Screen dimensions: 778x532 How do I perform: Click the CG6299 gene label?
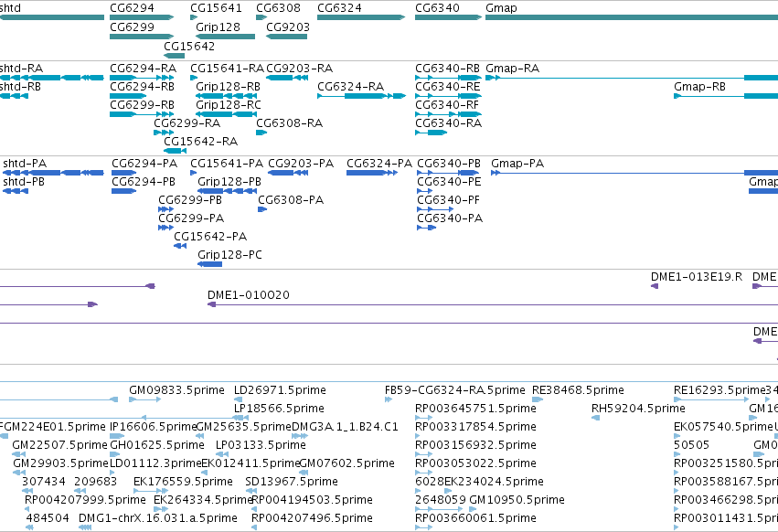pos(132,27)
